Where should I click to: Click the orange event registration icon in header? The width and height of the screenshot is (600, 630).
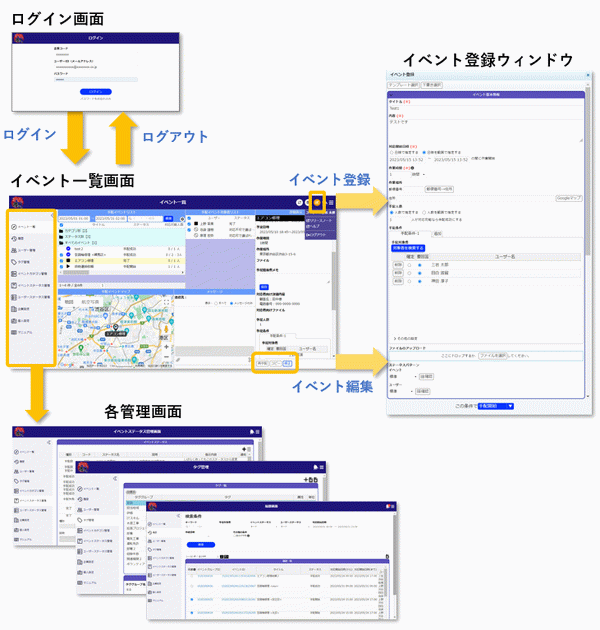(x=318, y=202)
